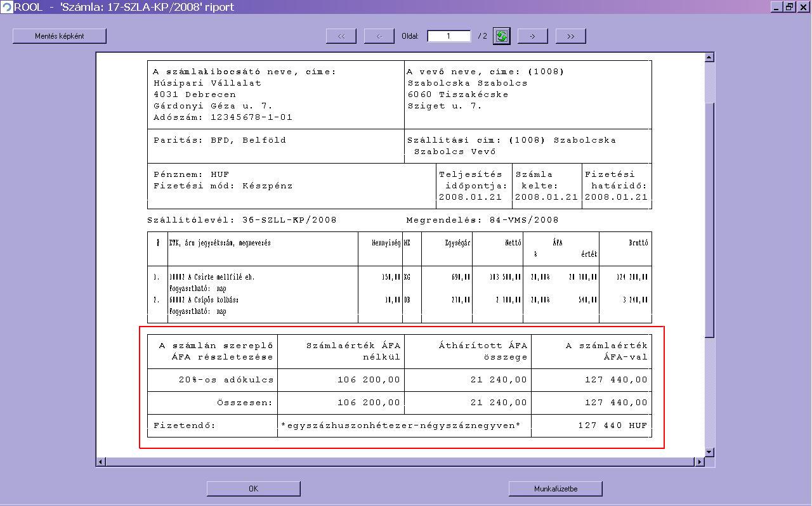Viewport: 812px width, 506px height.
Task: Click the Oldal page number field
Action: (449, 36)
